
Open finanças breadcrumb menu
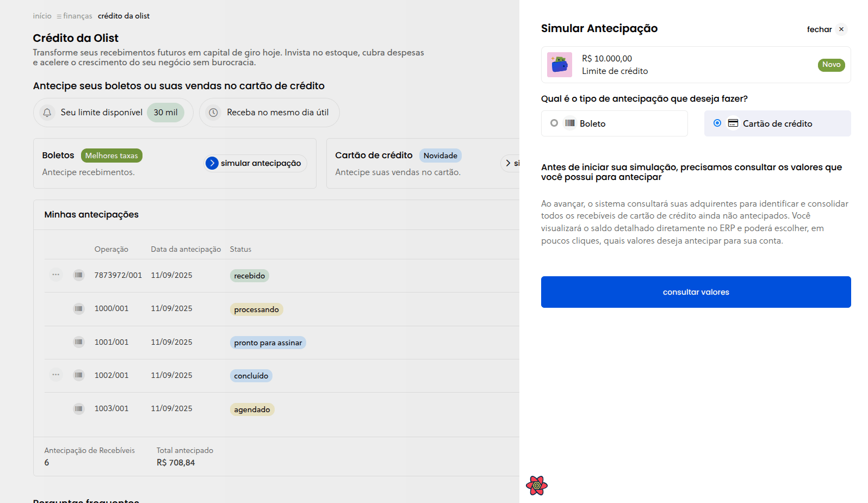pos(75,16)
